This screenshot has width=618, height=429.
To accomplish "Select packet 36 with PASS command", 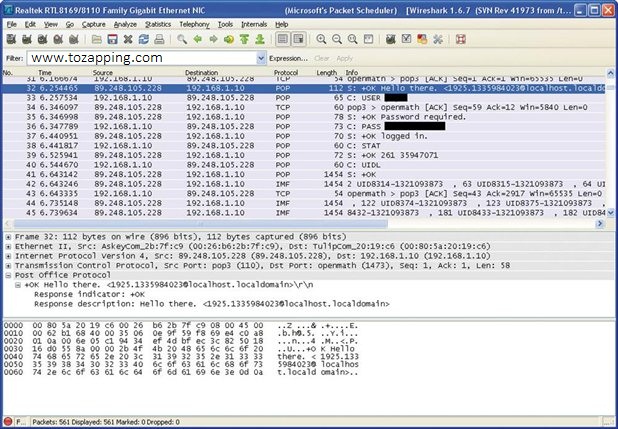I will [x=304, y=126].
